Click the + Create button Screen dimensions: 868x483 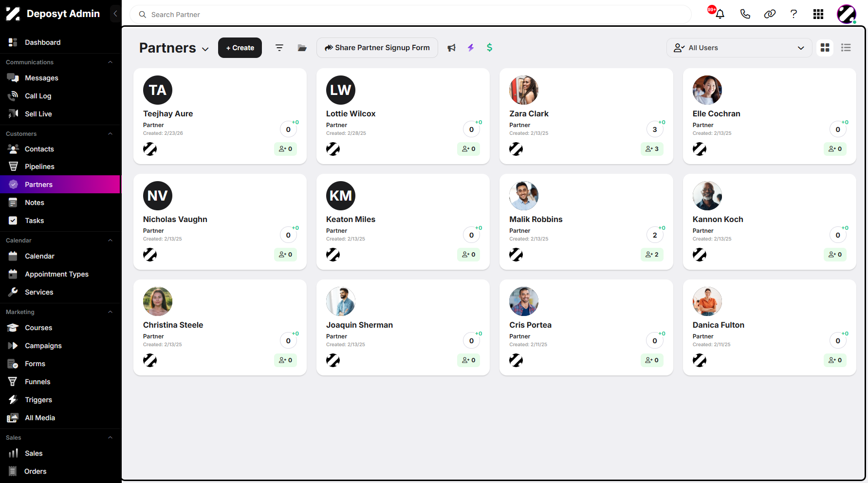pyautogui.click(x=240, y=48)
